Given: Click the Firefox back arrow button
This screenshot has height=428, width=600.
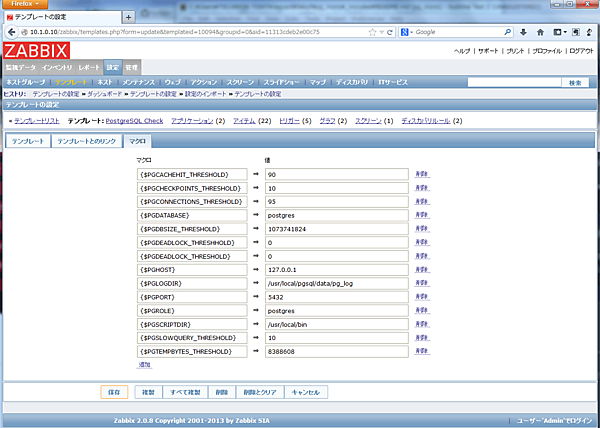Looking at the screenshot, I should 9,32.
